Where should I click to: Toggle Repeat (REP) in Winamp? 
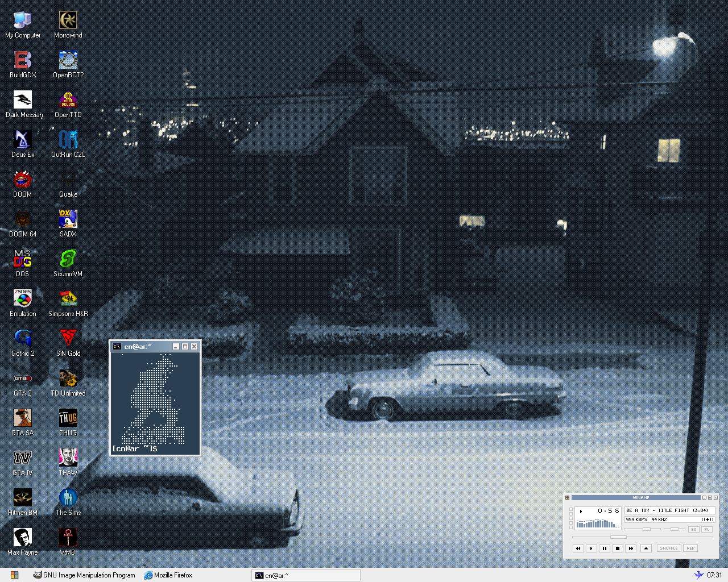[690, 548]
